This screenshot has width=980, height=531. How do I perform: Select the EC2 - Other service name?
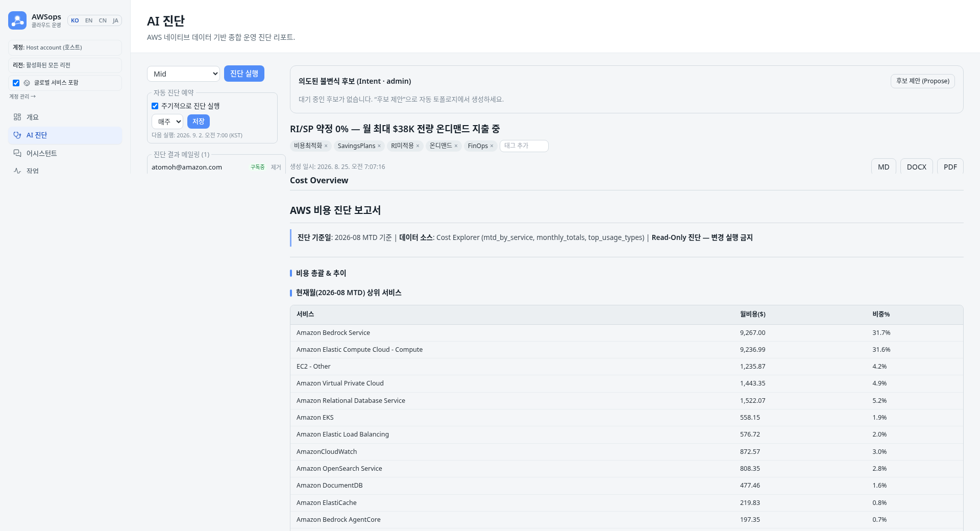point(313,367)
